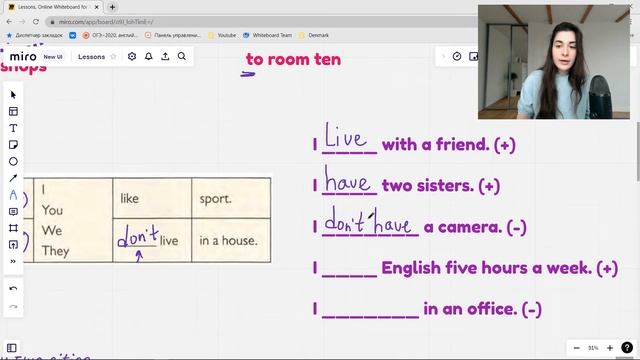Viewport: 640px width, 360px height.
Task: Search the board with magnifier icon
Action: pos(182,56)
